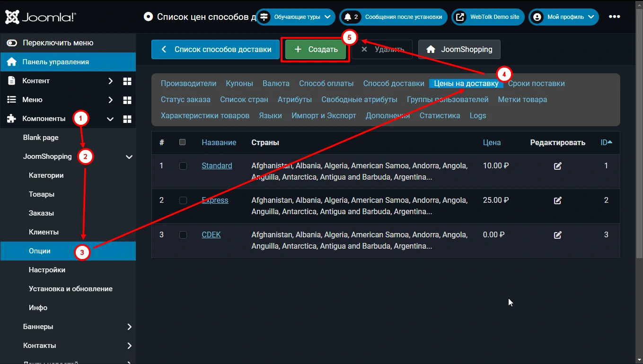Open the Список стран tab
The height and width of the screenshot is (364, 643).
pos(244,100)
